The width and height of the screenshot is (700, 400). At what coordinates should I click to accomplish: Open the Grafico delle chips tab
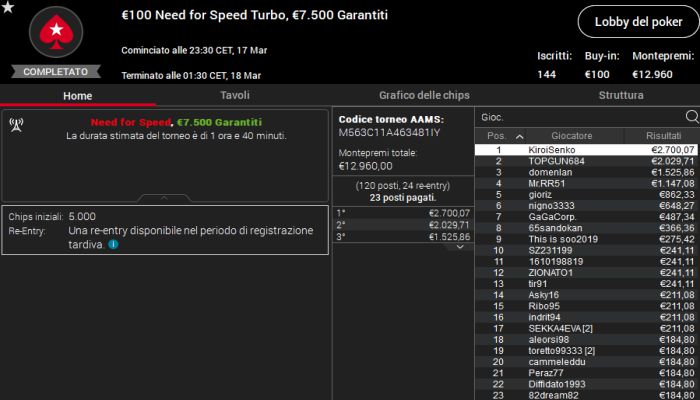coord(424,96)
